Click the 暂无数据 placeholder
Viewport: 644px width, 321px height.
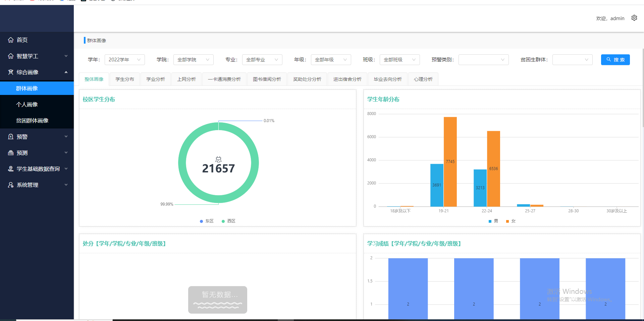coord(218,300)
